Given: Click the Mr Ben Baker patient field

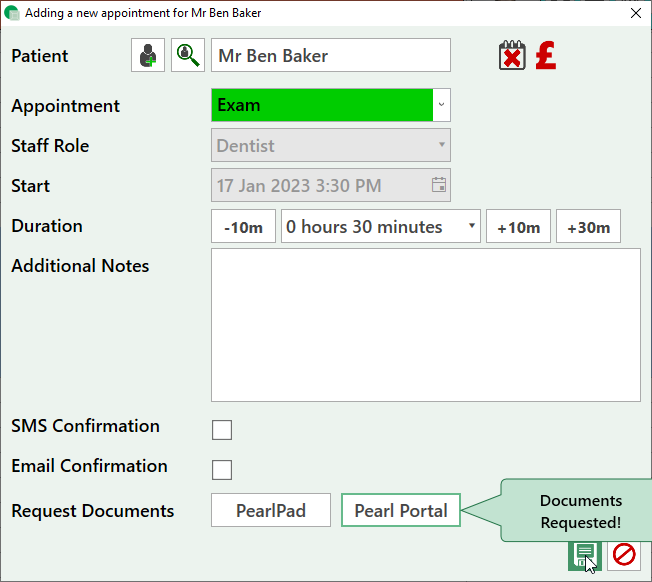Looking at the screenshot, I should pos(331,56).
